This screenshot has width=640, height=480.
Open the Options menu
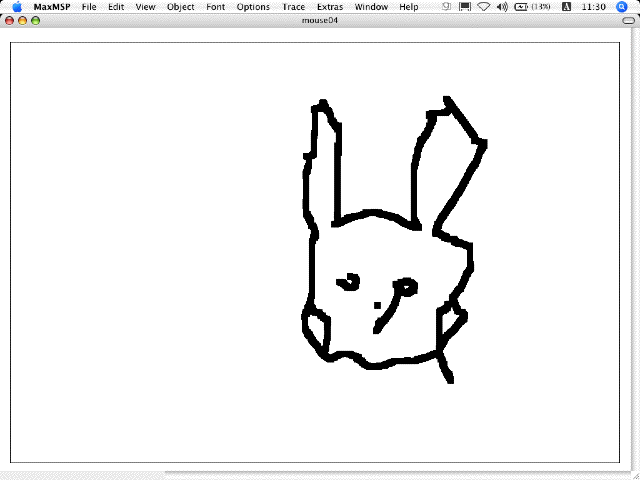(x=253, y=7)
